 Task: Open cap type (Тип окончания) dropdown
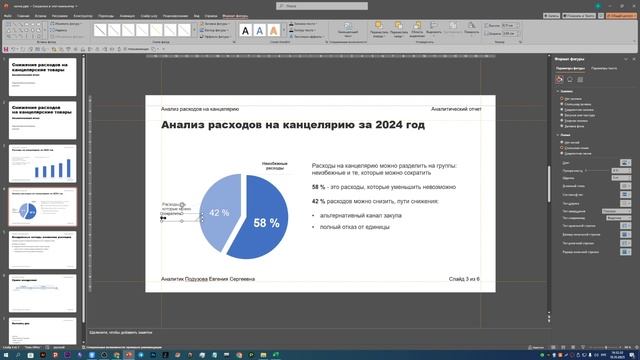pos(616,211)
